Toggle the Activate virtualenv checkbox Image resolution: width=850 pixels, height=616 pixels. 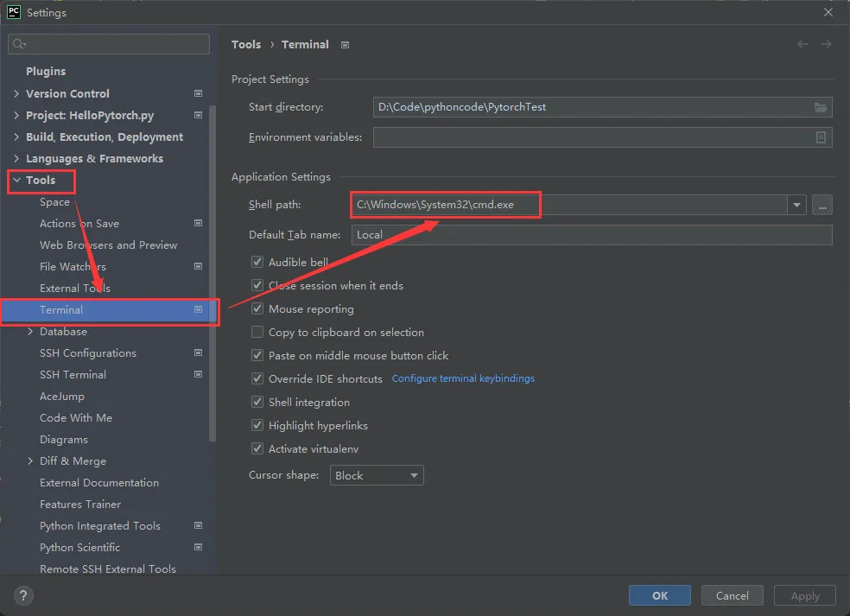(x=257, y=448)
